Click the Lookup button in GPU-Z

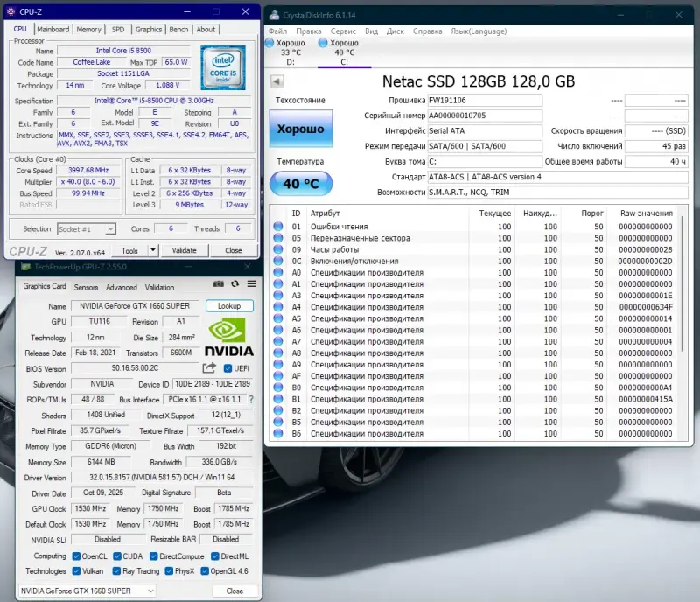click(x=229, y=305)
